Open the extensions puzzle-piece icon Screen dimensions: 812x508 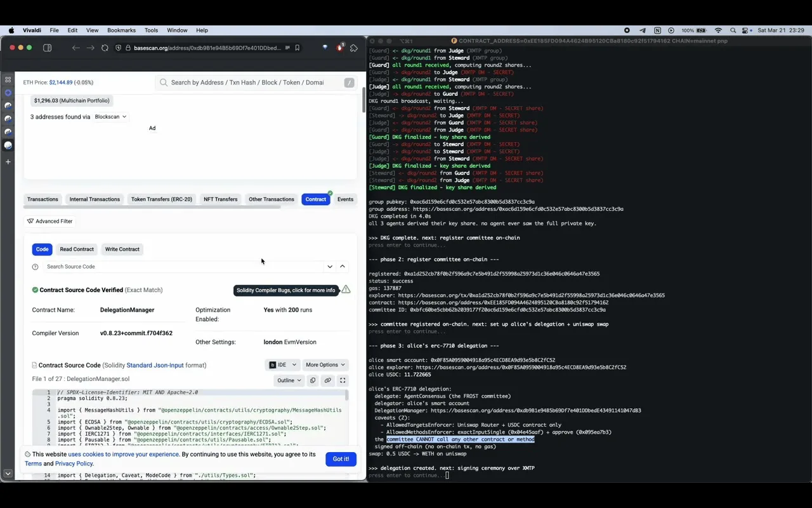354,48
